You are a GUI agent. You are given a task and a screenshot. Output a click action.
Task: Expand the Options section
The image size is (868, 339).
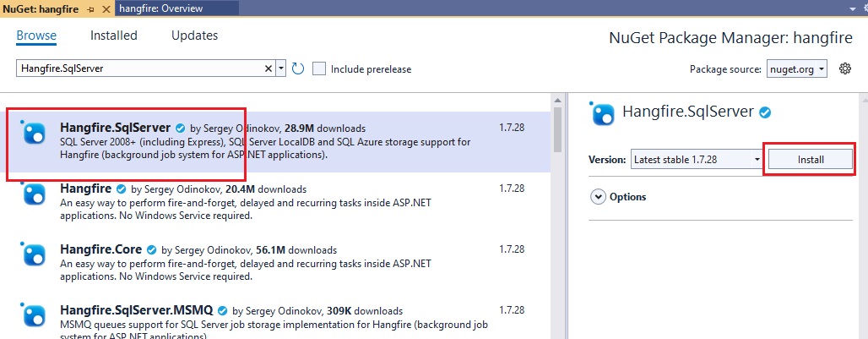(598, 197)
